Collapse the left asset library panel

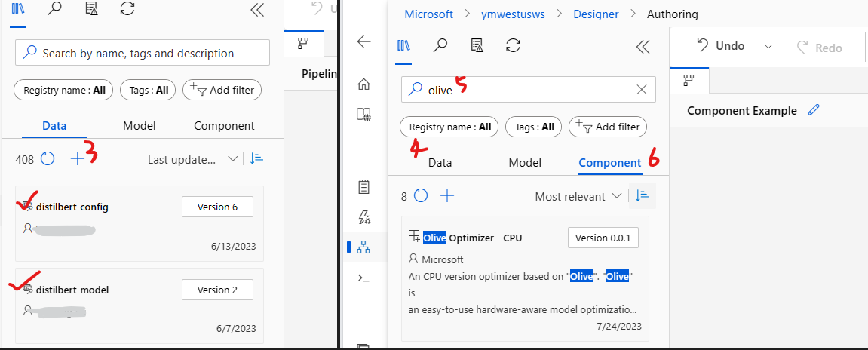coord(257,11)
